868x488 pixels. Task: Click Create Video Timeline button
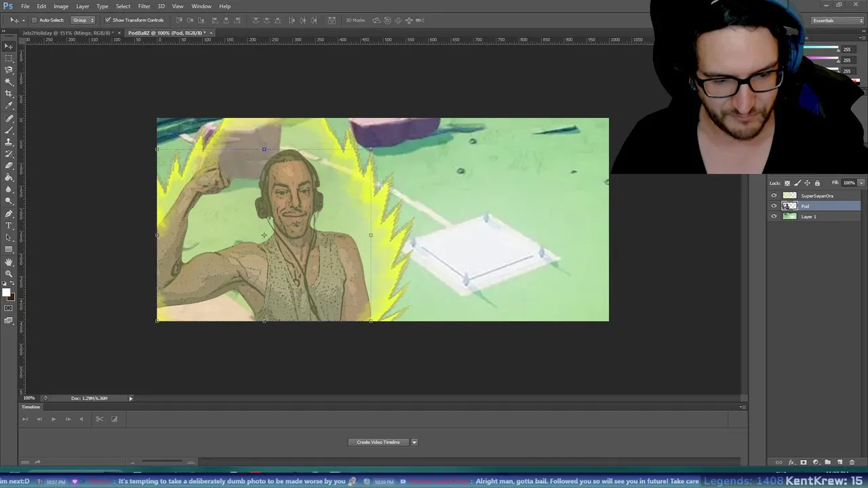pyautogui.click(x=378, y=443)
